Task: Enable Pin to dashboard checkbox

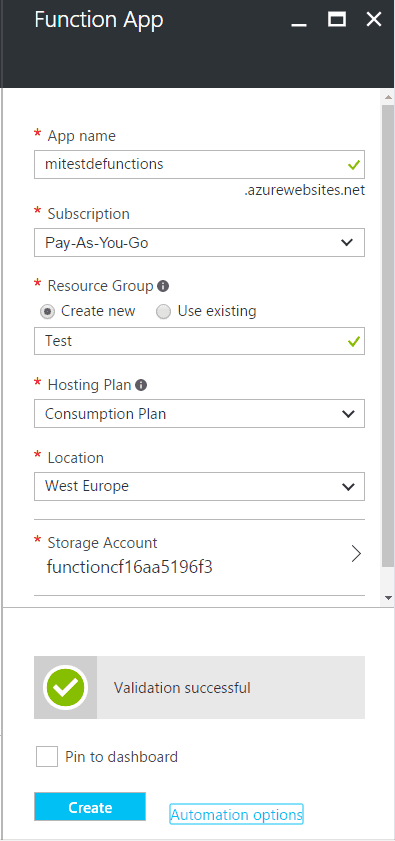Action: point(47,757)
